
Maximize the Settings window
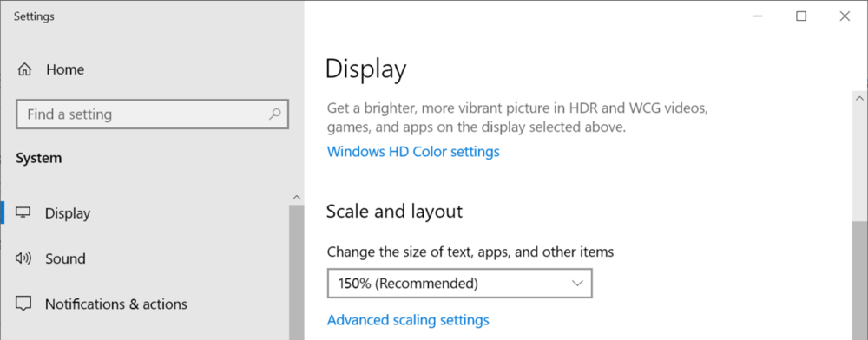tap(801, 16)
